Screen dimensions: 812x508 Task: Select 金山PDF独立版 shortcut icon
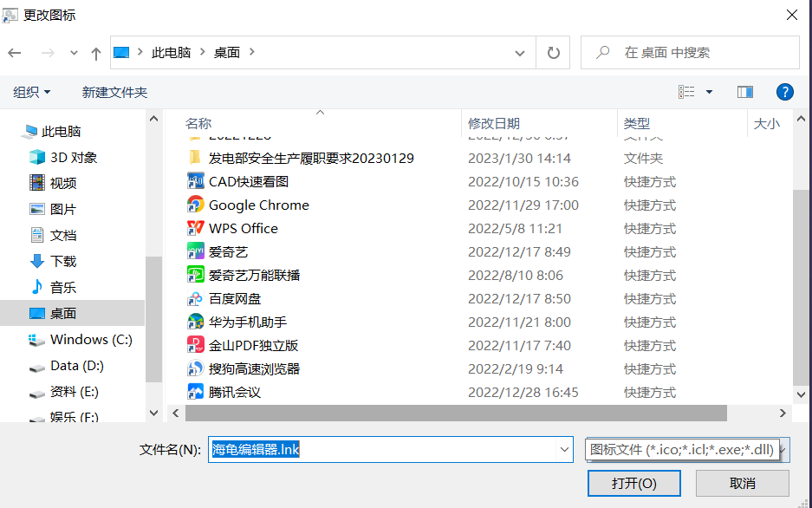(195, 345)
